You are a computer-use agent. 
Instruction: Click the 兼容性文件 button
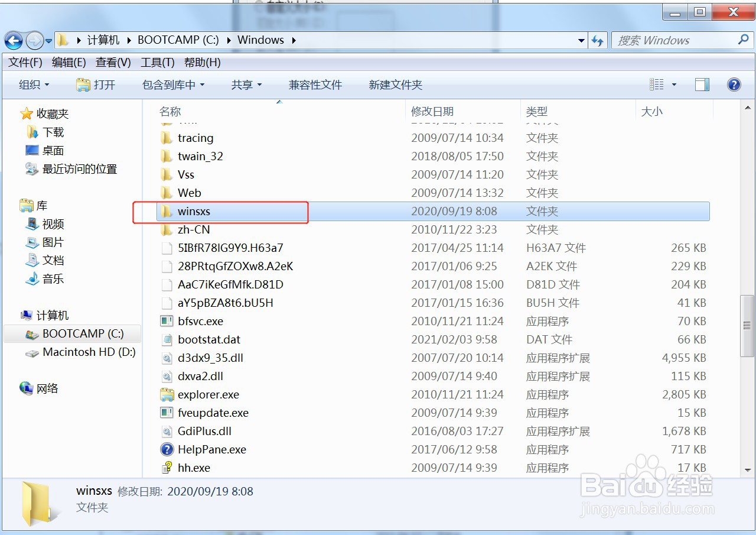pos(315,85)
